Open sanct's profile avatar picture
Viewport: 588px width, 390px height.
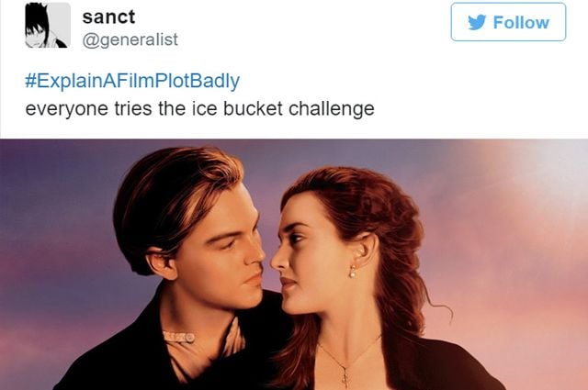48,25
